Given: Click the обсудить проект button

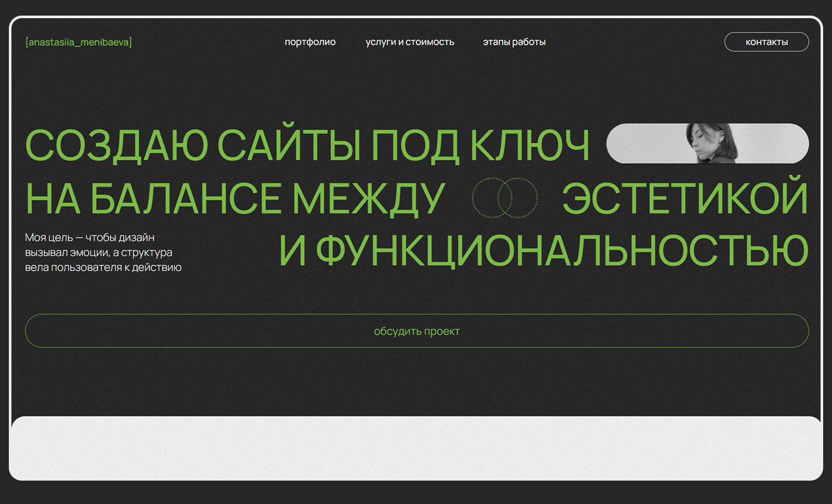Looking at the screenshot, I should point(417,331).
